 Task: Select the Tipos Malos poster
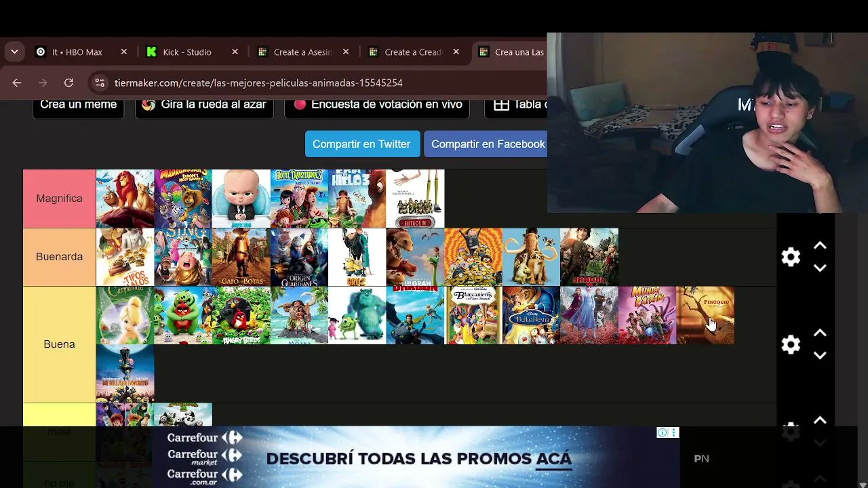(x=125, y=257)
